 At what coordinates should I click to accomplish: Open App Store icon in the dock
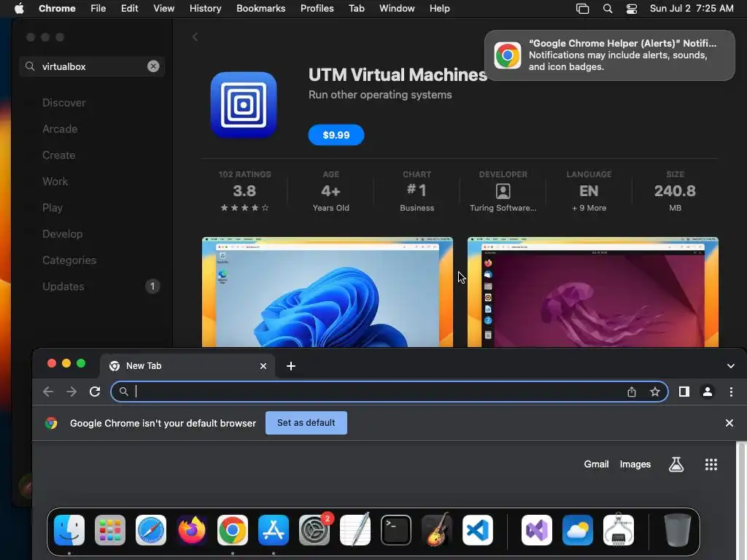click(274, 530)
